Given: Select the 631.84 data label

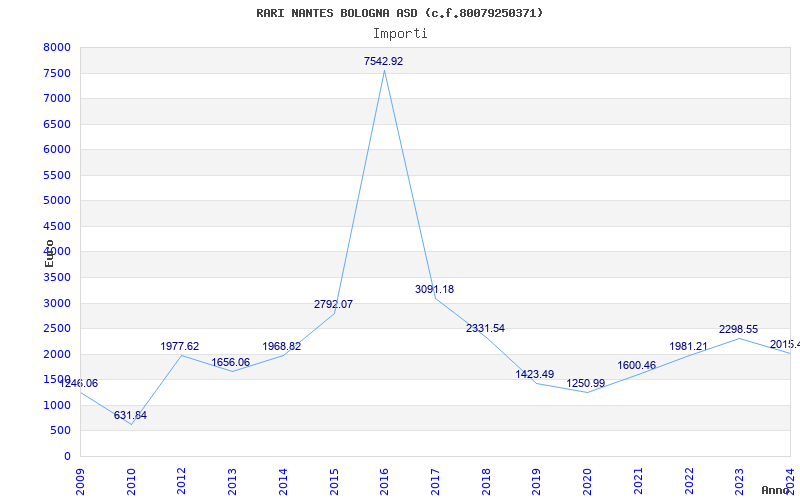Looking at the screenshot, I should coord(130,415).
